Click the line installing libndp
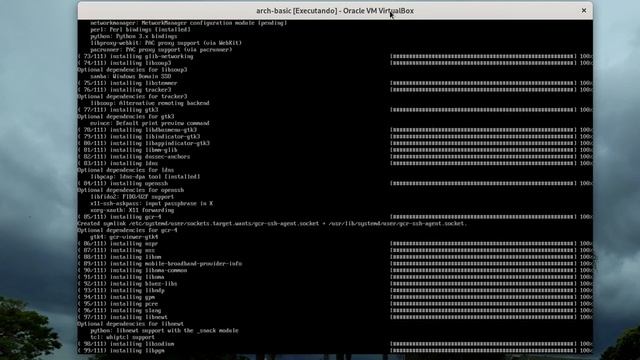640x360 pixels. 121,290
